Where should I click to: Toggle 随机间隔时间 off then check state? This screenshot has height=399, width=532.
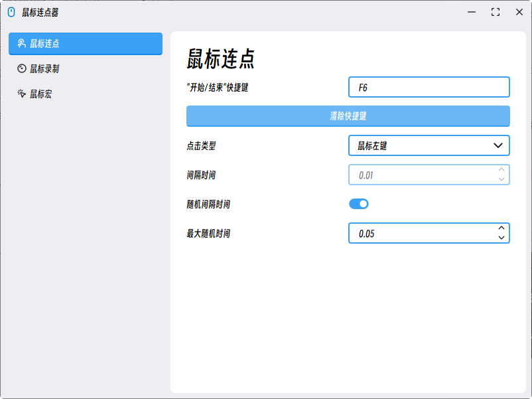pos(358,204)
